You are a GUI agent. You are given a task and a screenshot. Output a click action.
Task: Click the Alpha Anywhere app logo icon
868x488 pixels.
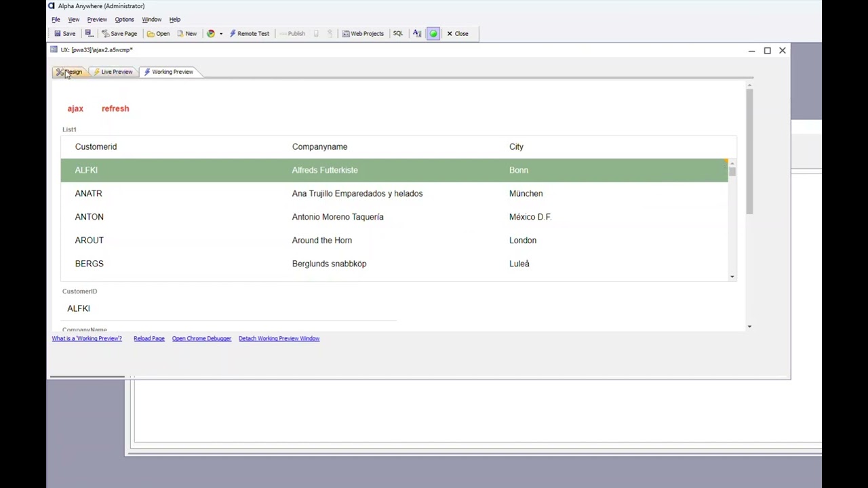pos(52,5)
